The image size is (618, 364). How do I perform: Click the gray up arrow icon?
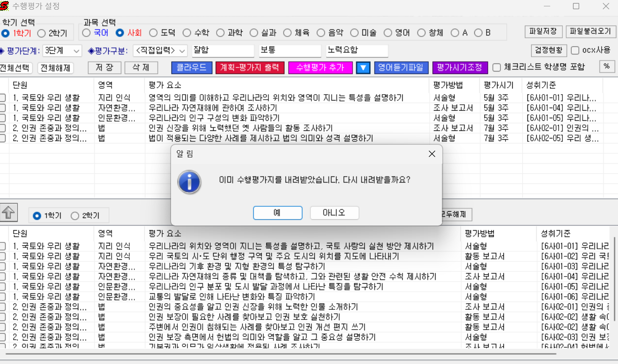point(8,213)
